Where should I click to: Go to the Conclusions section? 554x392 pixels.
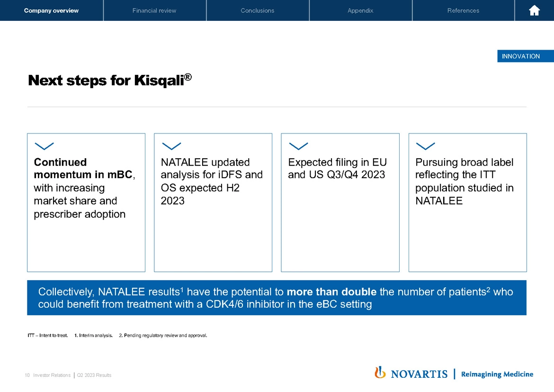[257, 10]
